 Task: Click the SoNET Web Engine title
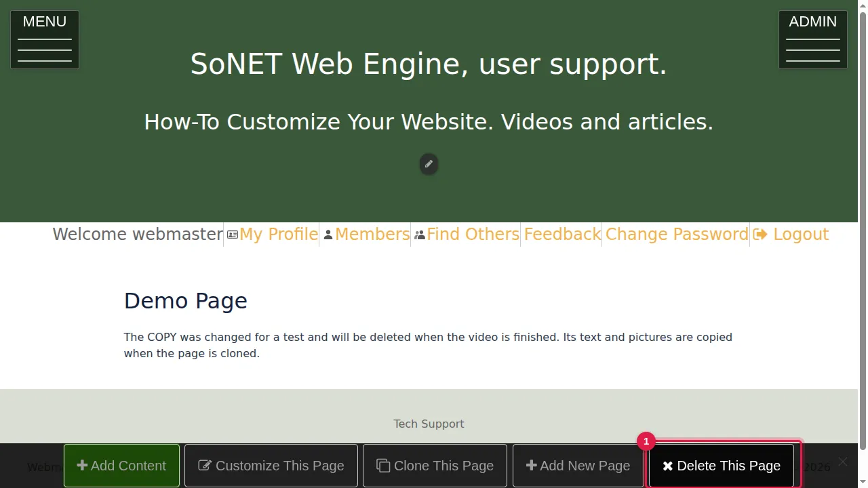tap(429, 64)
